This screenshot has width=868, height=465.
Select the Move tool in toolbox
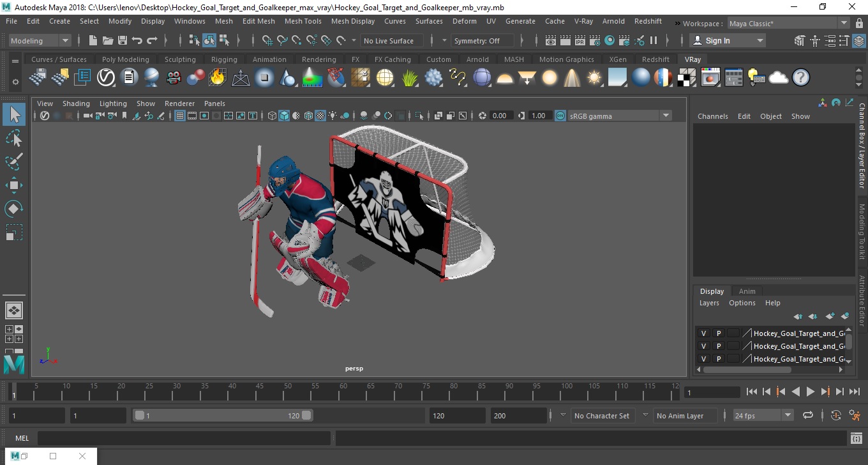(14, 185)
